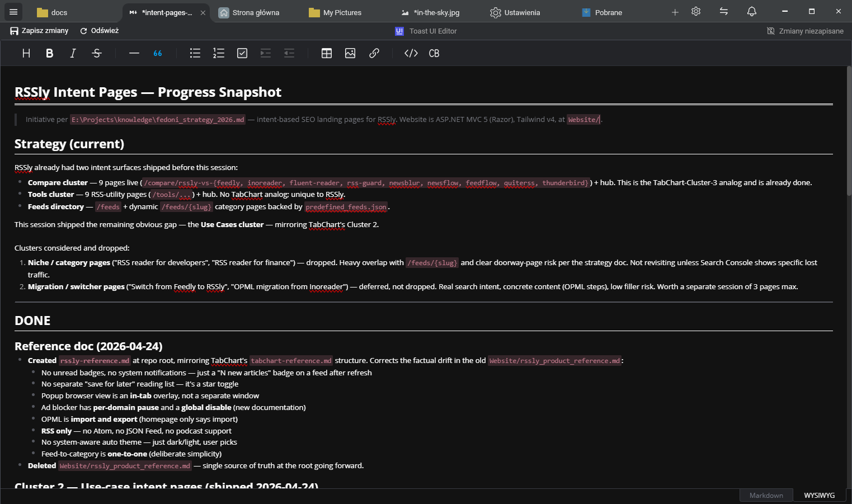Click the 'Tools cluster' bold text

pyautogui.click(x=51, y=195)
